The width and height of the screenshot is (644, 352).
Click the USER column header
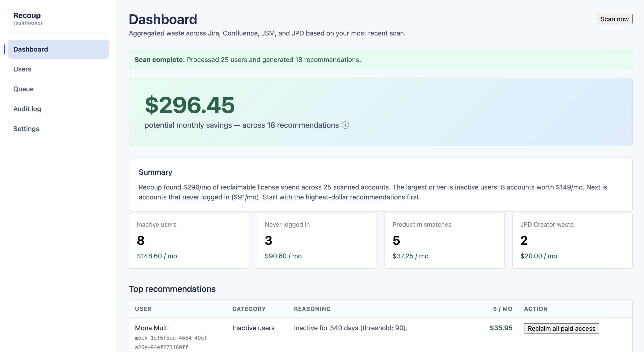[143, 309]
